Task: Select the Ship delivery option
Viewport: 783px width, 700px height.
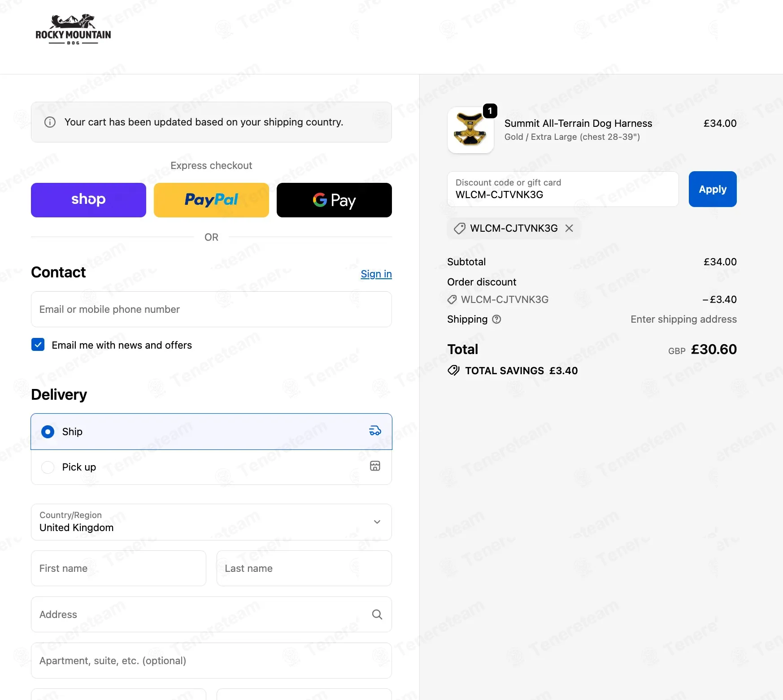Action: point(48,432)
